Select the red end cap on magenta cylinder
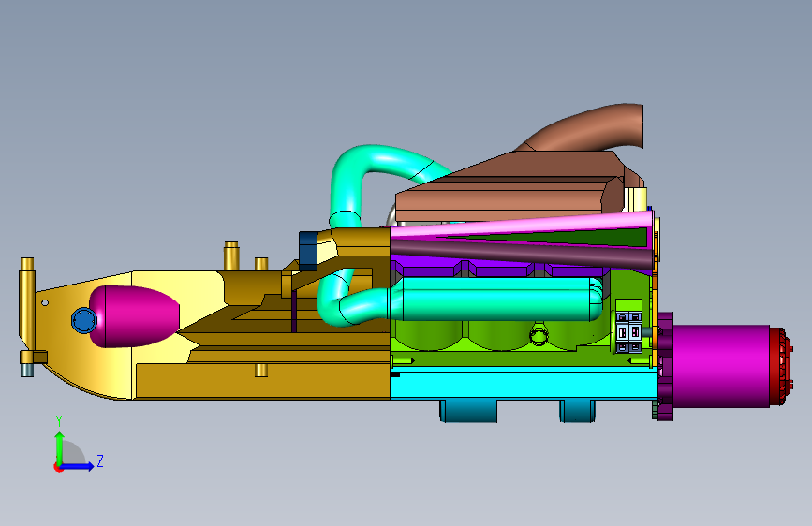The width and height of the screenshot is (812, 526). [x=781, y=366]
